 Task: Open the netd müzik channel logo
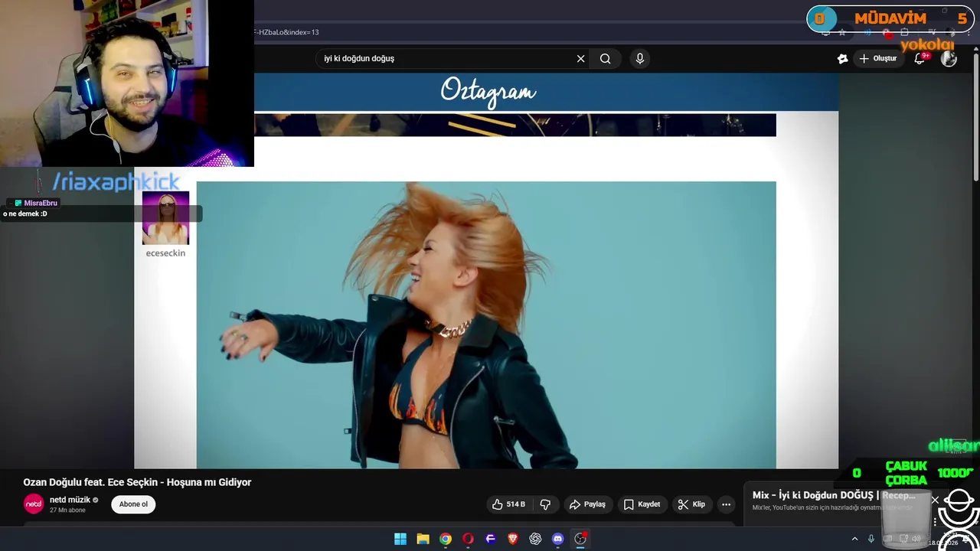[x=34, y=504]
